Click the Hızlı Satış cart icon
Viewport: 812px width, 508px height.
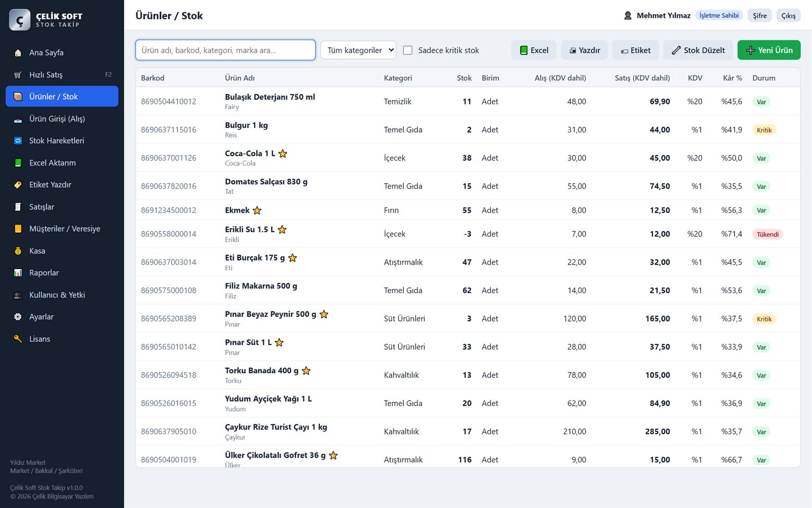18,75
